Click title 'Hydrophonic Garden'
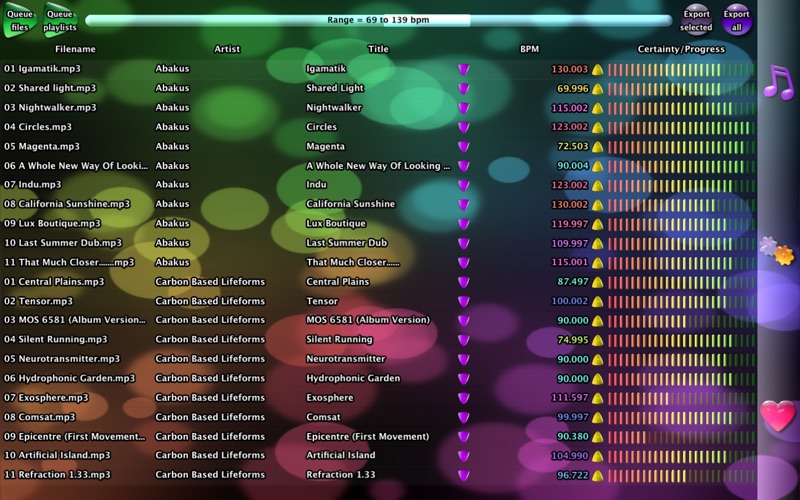This screenshot has width=800, height=500. tap(353, 379)
